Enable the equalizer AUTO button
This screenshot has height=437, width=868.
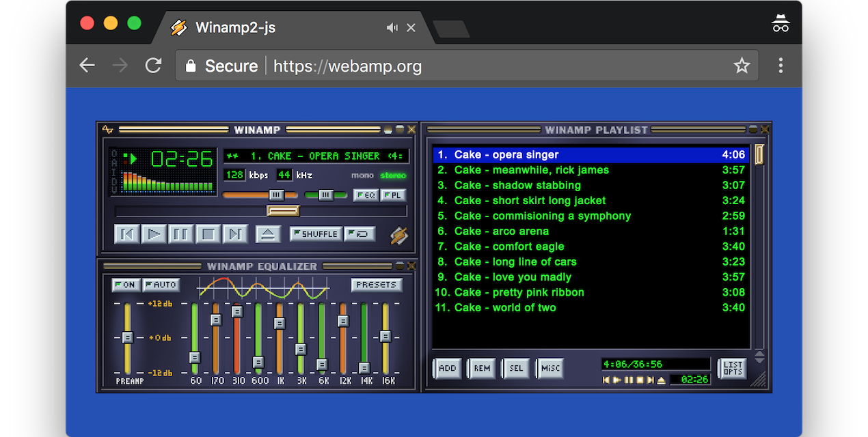(161, 285)
